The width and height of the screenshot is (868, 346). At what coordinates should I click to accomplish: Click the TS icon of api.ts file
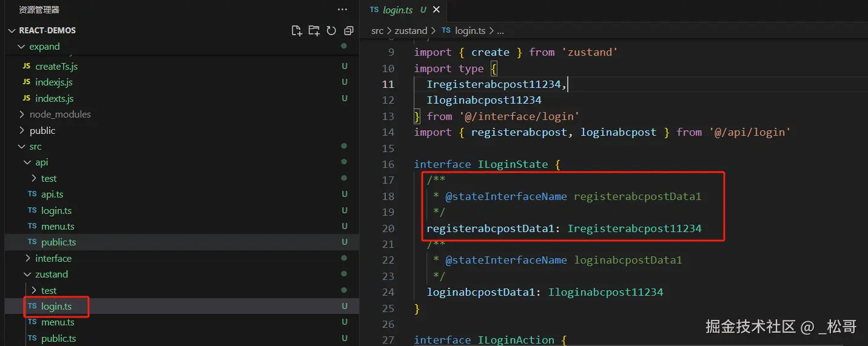[x=32, y=195]
